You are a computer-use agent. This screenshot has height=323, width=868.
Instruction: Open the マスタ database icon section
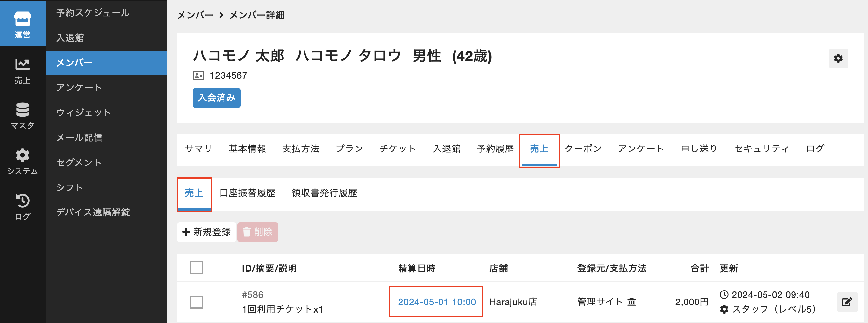(x=22, y=116)
